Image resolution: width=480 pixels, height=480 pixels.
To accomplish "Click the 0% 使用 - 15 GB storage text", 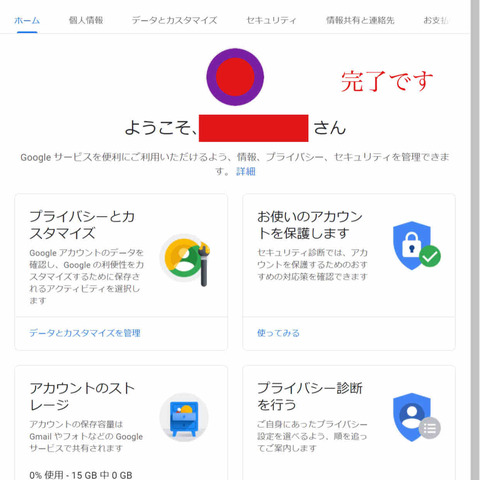I will 81,475.
